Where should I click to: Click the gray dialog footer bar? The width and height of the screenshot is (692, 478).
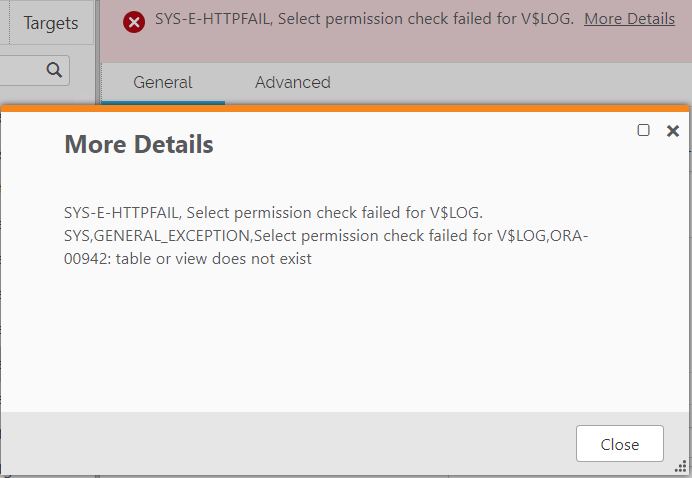300,444
